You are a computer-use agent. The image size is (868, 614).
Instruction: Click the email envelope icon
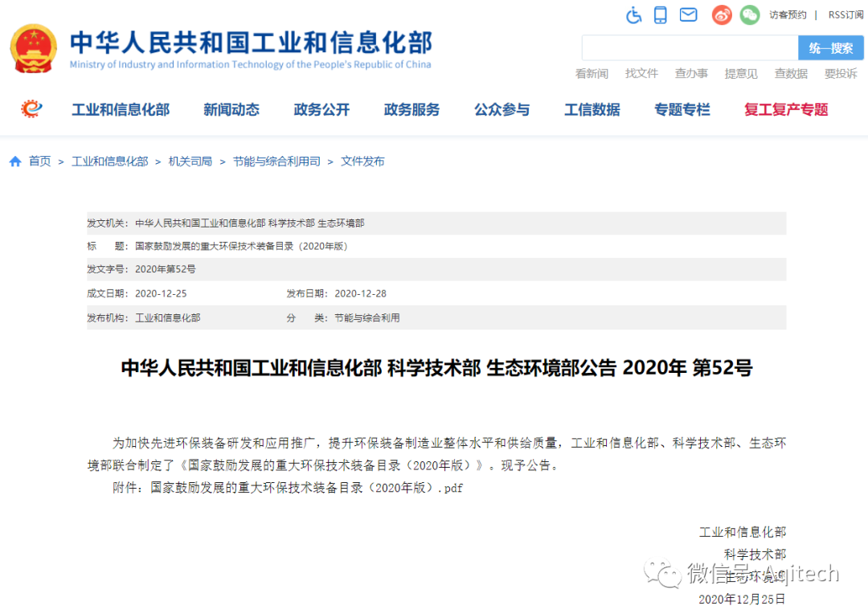(688, 14)
